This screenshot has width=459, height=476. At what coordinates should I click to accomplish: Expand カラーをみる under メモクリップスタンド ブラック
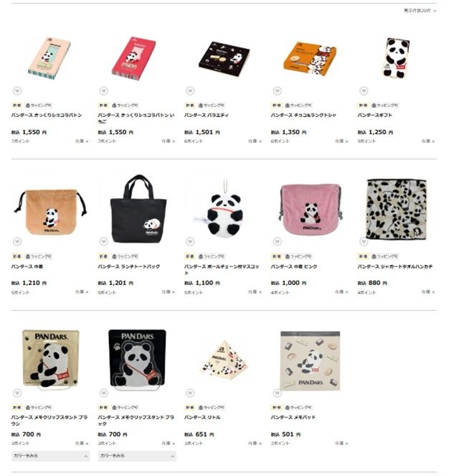point(137,456)
